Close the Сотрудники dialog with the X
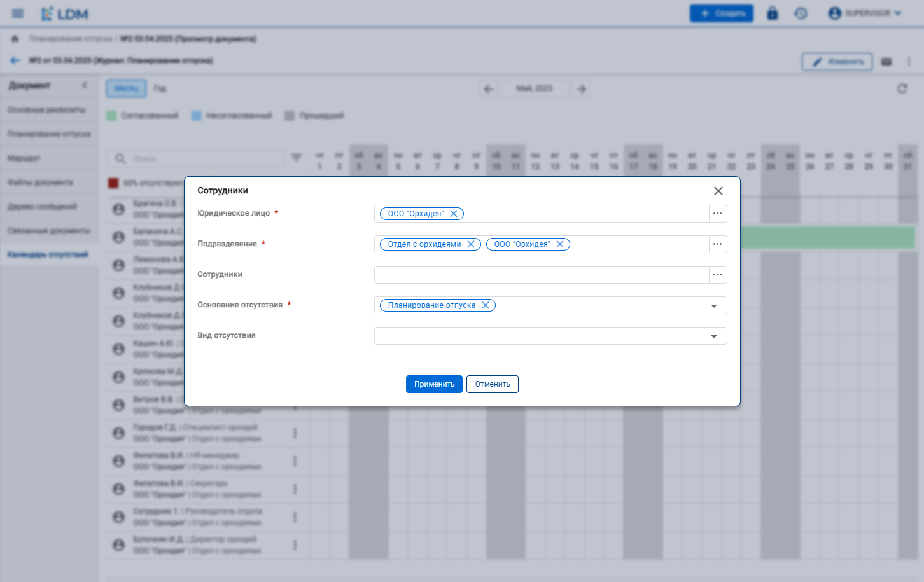Image resolution: width=924 pixels, height=582 pixels. click(x=718, y=191)
